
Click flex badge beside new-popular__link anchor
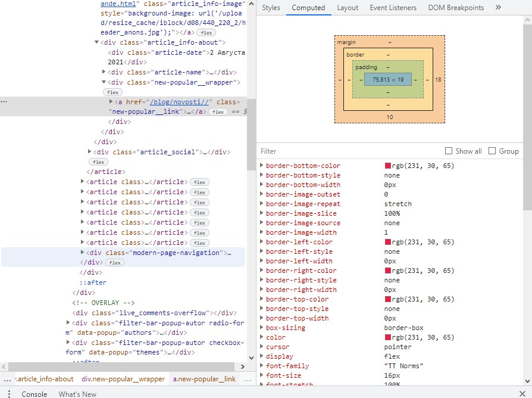tap(218, 112)
